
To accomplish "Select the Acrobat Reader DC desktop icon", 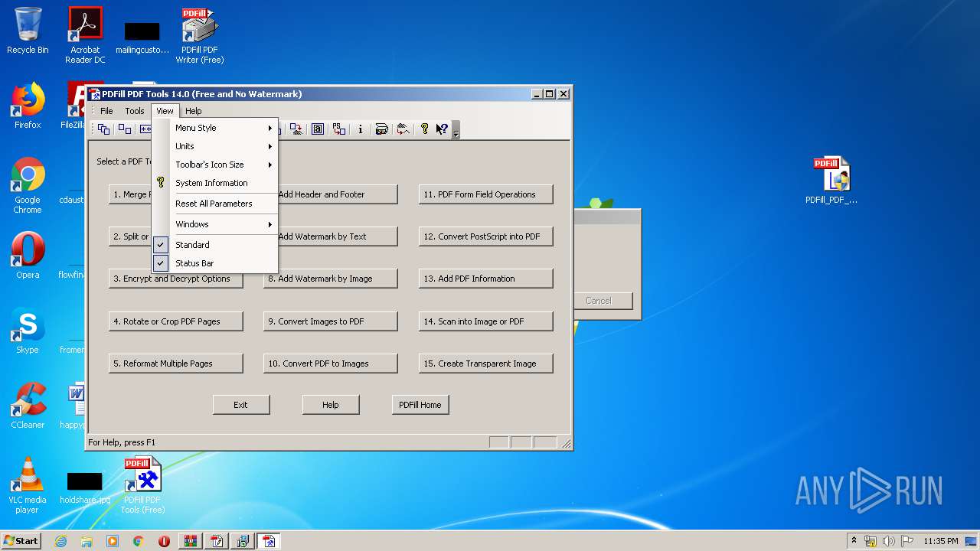I will click(x=85, y=35).
